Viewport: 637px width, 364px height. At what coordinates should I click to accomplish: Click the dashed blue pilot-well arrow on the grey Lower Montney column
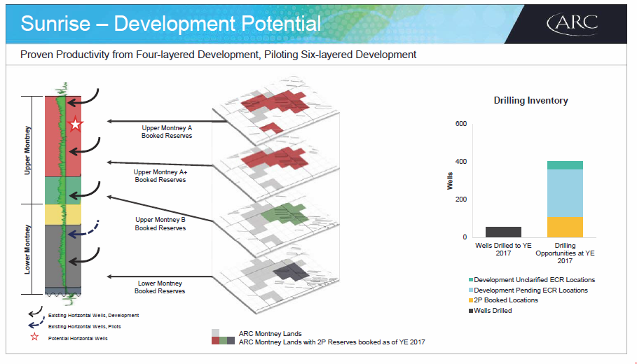pyautogui.click(x=83, y=230)
